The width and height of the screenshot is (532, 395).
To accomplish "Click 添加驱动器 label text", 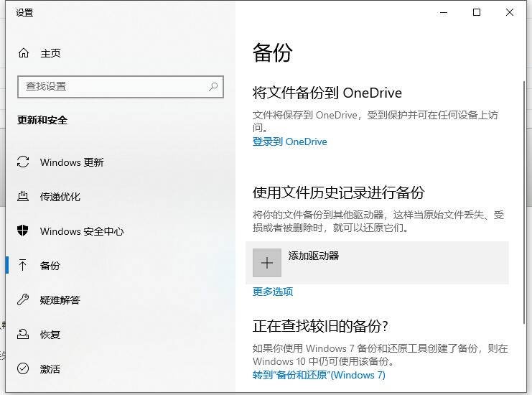I will click(314, 256).
